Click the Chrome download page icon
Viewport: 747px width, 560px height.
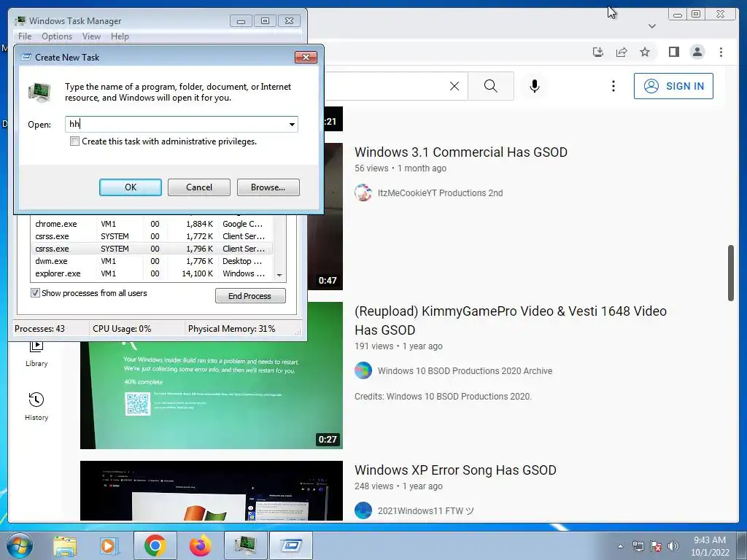598,52
